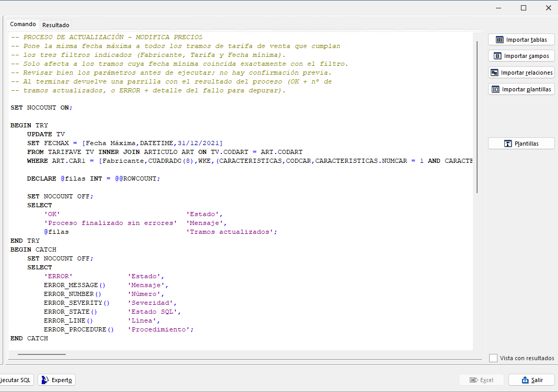The image size is (558, 392).
Task: Click the Plantillas template icon
Action: 508,144
